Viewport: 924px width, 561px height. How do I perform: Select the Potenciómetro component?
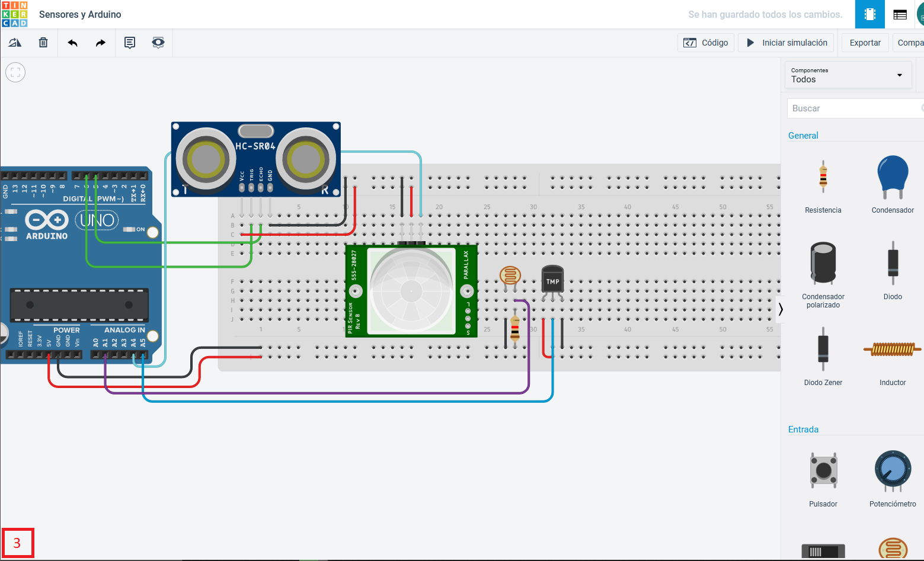point(893,479)
